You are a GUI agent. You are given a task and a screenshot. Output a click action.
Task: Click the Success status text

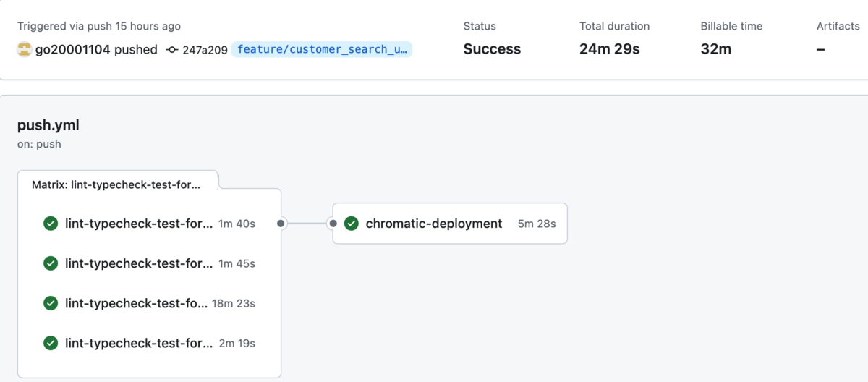click(x=492, y=49)
